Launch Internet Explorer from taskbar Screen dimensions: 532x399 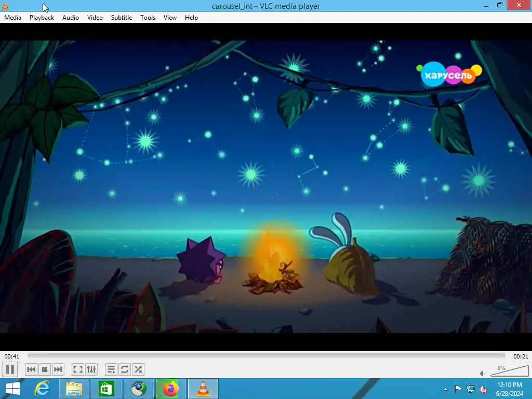(42, 389)
